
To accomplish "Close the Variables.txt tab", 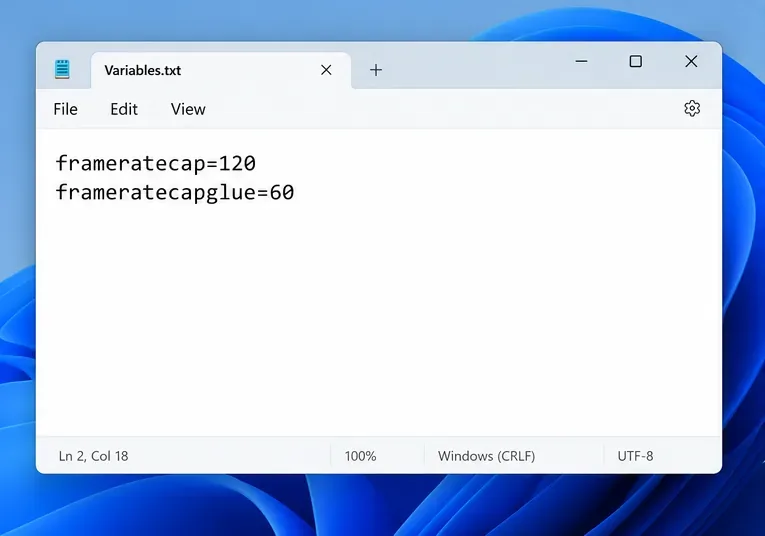I will pyautogui.click(x=326, y=70).
